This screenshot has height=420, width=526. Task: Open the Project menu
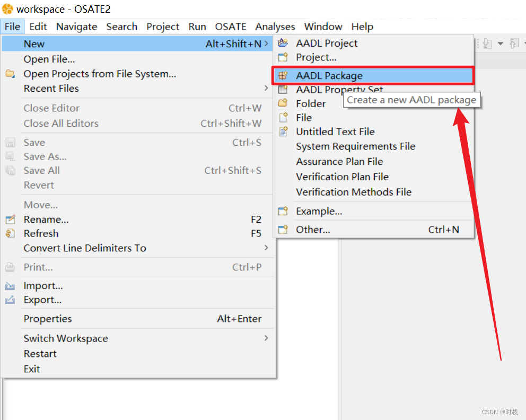point(163,27)
